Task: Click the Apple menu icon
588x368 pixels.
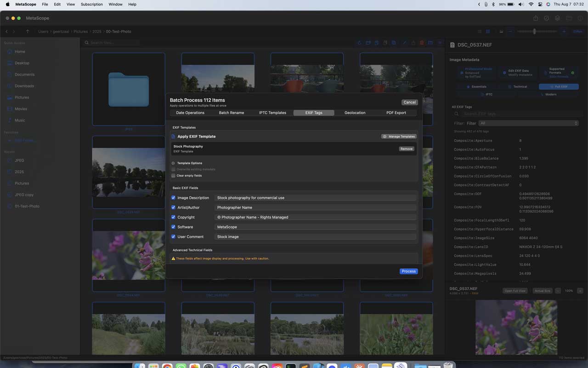Action: coord(7,4)
